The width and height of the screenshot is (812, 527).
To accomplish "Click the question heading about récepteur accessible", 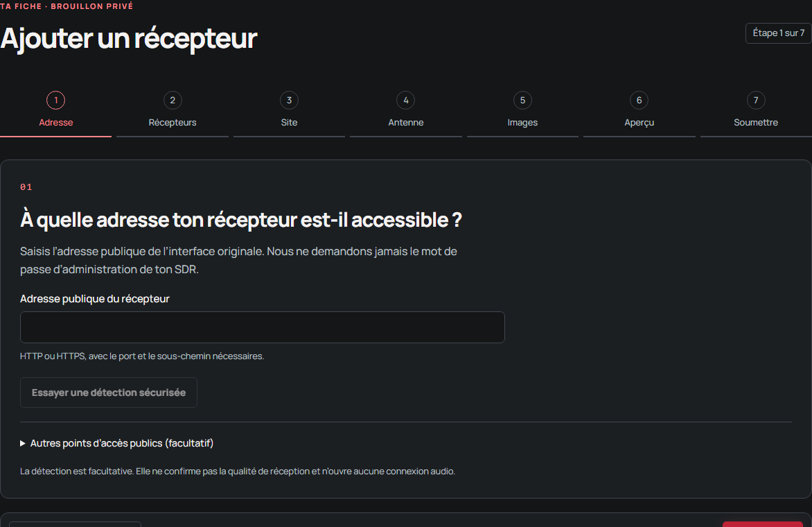I will pos(241,220).
